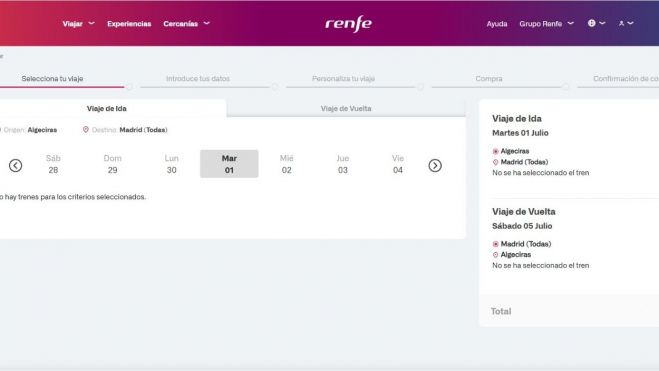Viewport: 659px width, 371px height.
Task: Select date Vie 04
Action: point(398,164)
